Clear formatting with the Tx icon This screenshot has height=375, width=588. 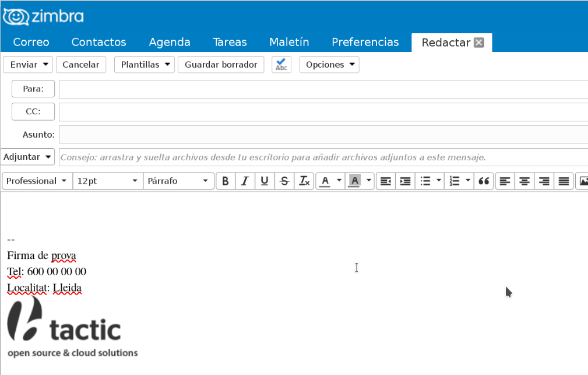click(304, 181)
